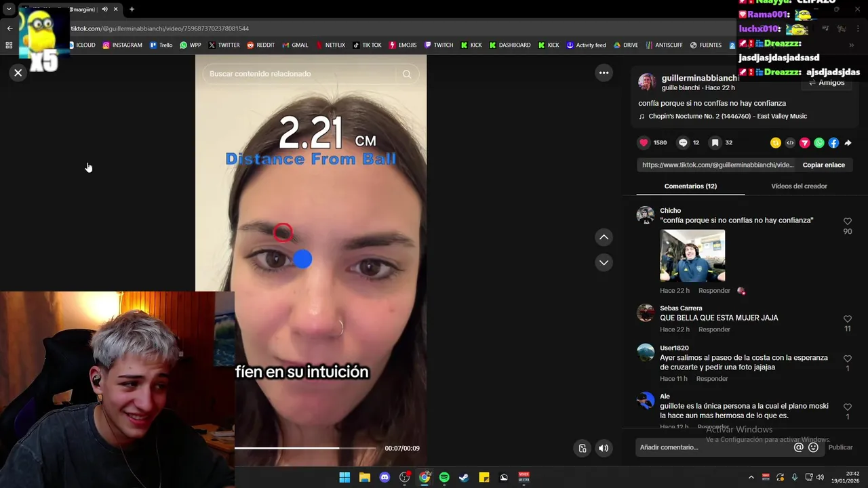Viewport: 868px width, 488px height.
Task: Open the emoji picker in comment box
Action: tap(813, 447)
